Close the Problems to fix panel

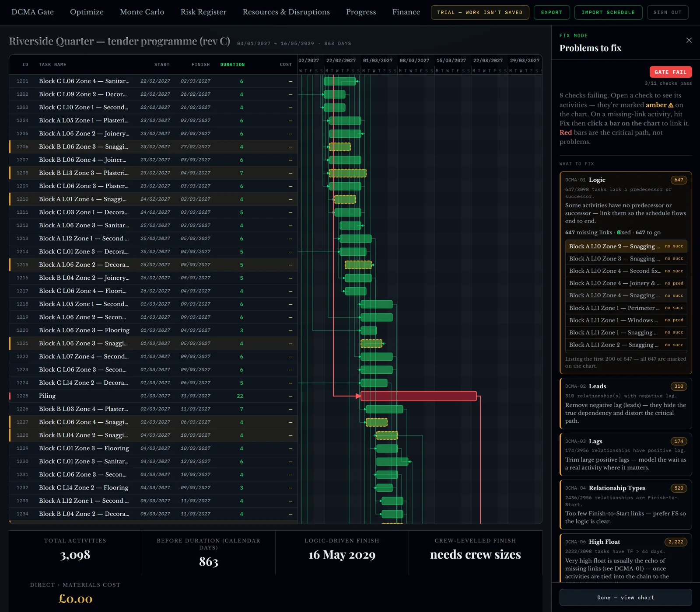689,40
